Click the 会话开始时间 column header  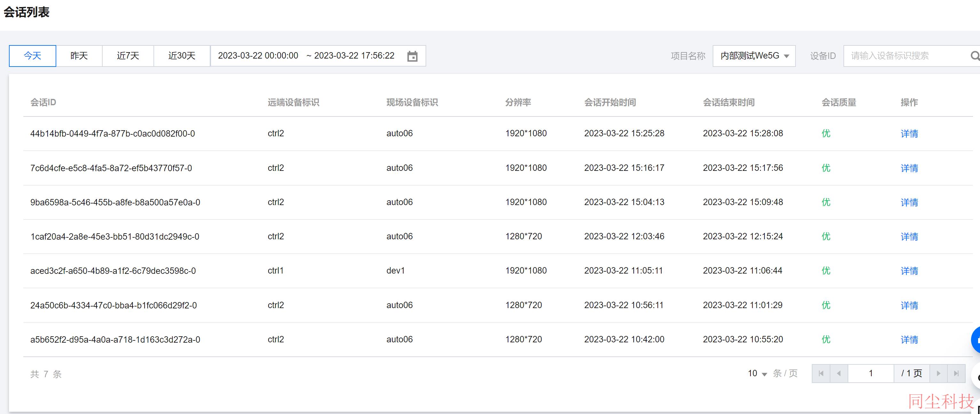pos(610,102)
